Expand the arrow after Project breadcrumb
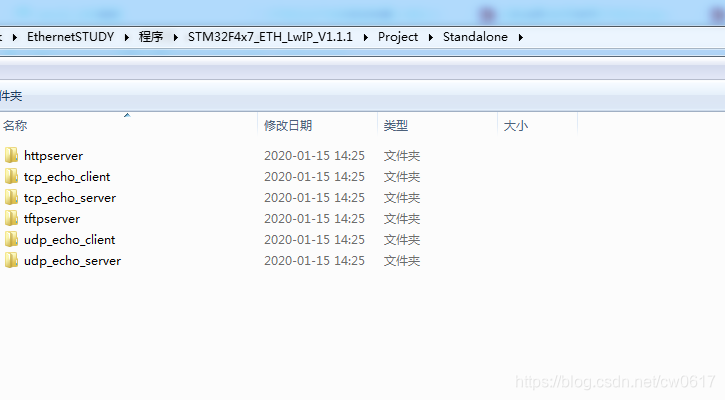Viewport: 725px width, 400px height. coord(430,37)
